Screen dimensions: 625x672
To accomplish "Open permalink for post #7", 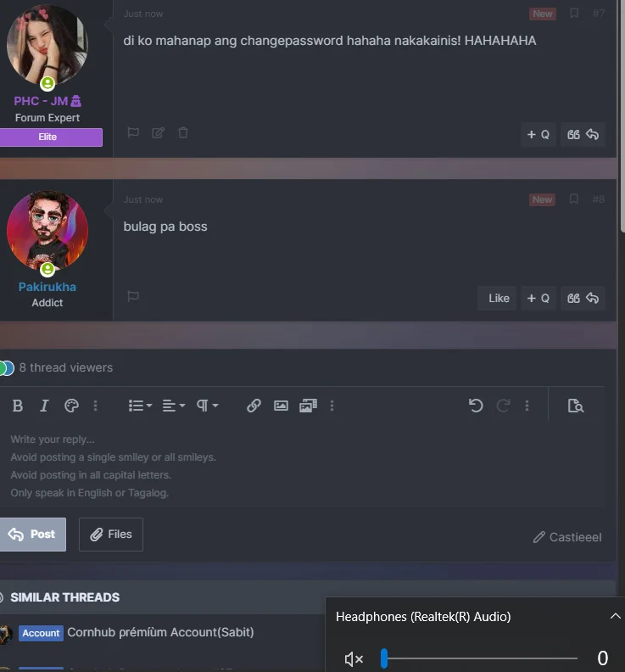I will pos(599,14).
